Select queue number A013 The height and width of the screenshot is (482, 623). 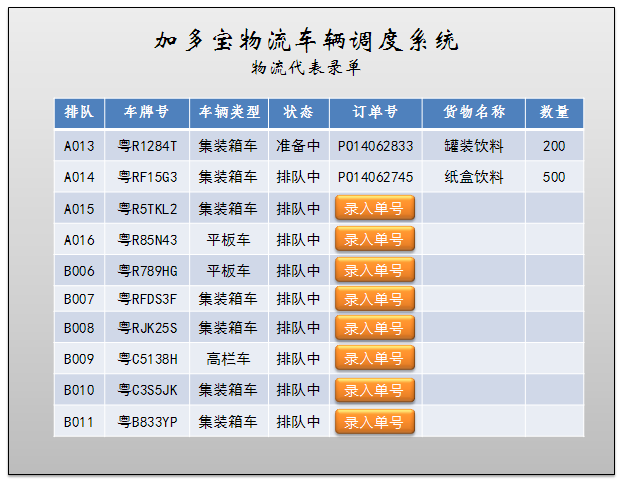(79, 146)
